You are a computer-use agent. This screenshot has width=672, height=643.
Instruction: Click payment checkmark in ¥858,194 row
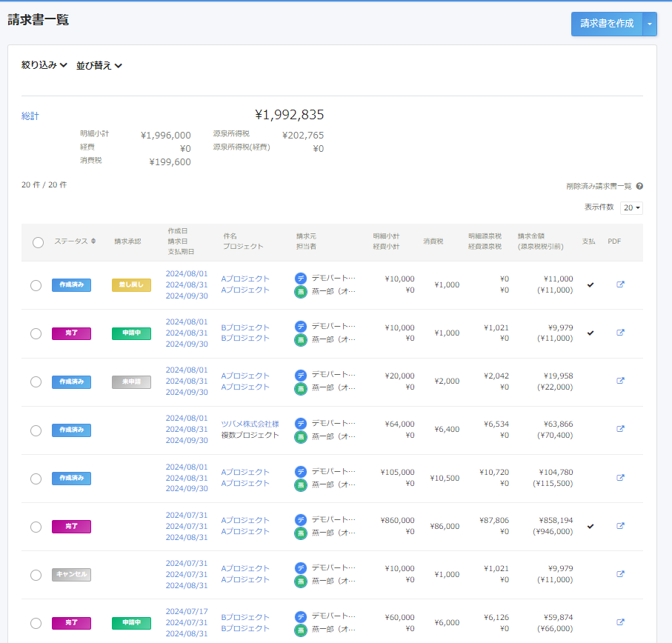click(591, 526)
